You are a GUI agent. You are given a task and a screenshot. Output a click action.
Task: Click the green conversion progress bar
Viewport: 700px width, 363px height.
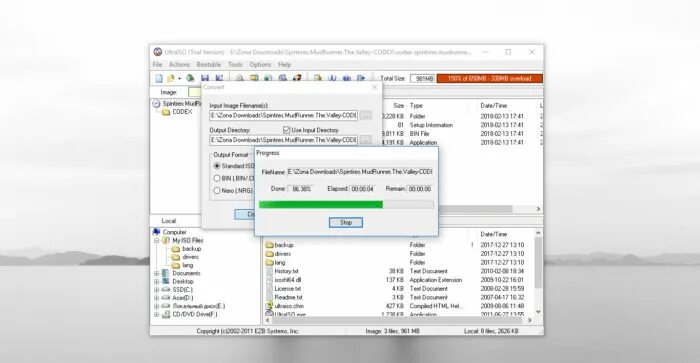coord(346,204)
